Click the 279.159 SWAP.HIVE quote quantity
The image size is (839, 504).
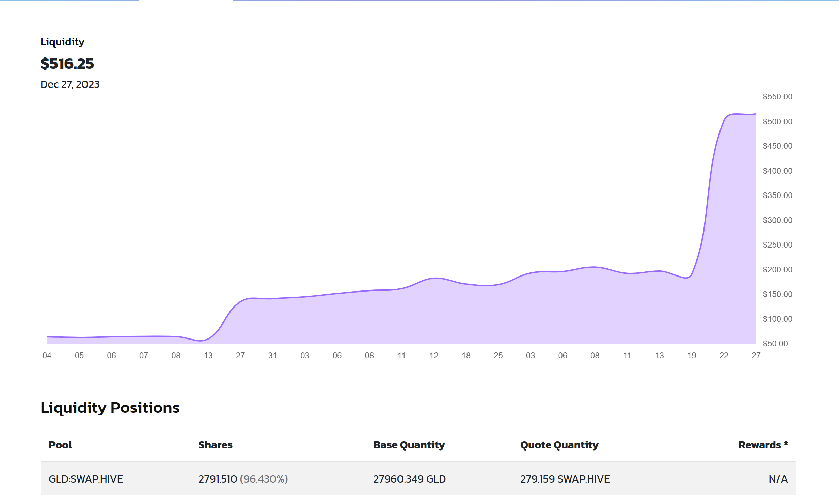[x=565, y=479]
